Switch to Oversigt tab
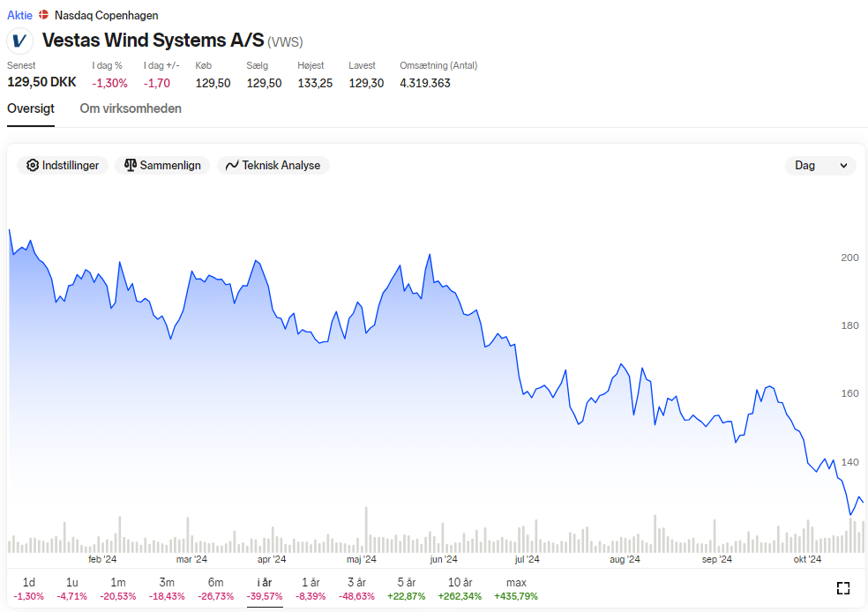The image size is (868, 612). pyautogui.click(x=31, y=108)
